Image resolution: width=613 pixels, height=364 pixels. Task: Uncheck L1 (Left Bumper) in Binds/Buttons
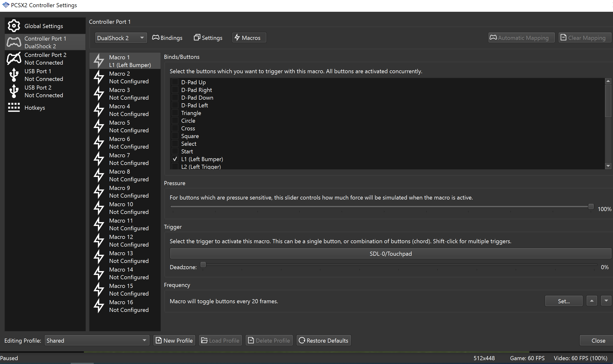(175, 159)
